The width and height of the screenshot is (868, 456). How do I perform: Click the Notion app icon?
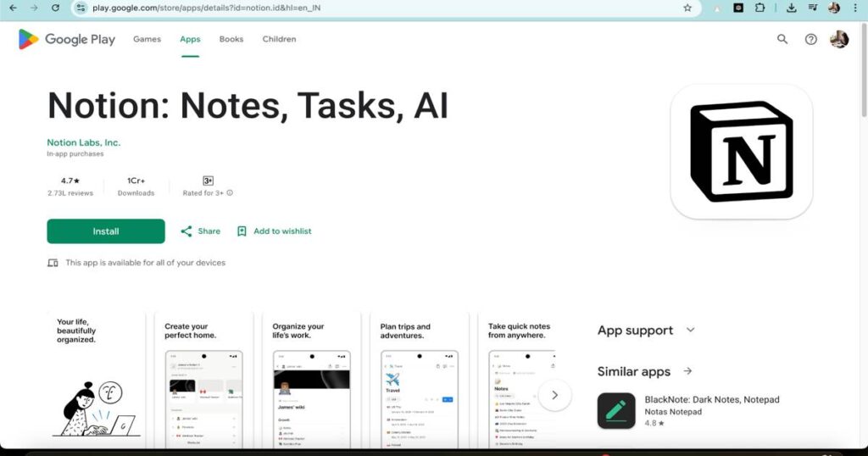click(x=741, y=152)
